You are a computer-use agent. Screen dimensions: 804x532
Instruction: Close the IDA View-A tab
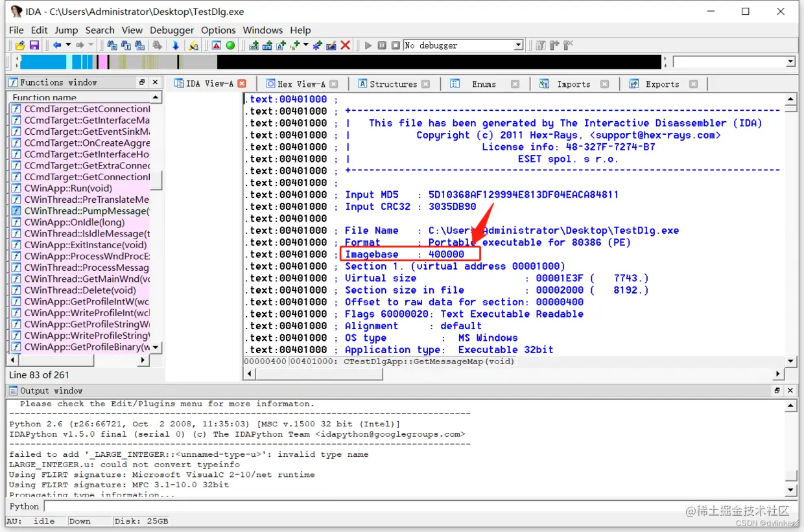tap(242, 84)
